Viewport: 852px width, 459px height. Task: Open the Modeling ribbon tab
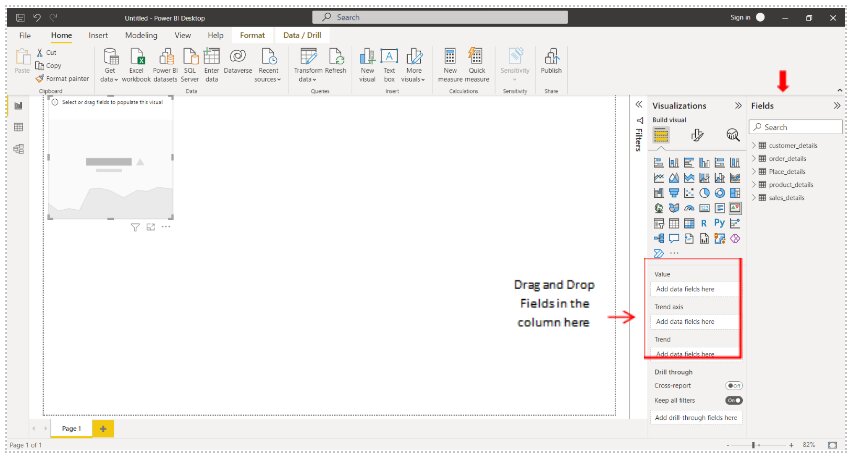click(x=141, y=35)
